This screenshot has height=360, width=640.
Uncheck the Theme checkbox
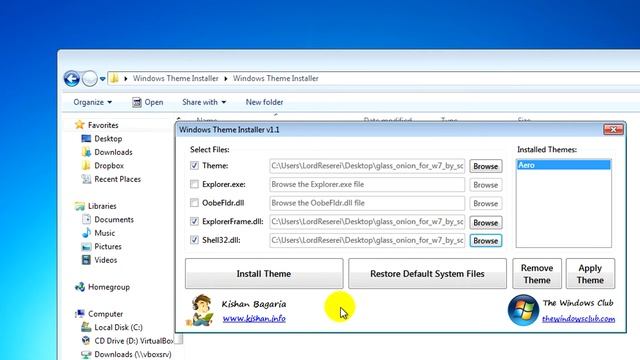194,166
